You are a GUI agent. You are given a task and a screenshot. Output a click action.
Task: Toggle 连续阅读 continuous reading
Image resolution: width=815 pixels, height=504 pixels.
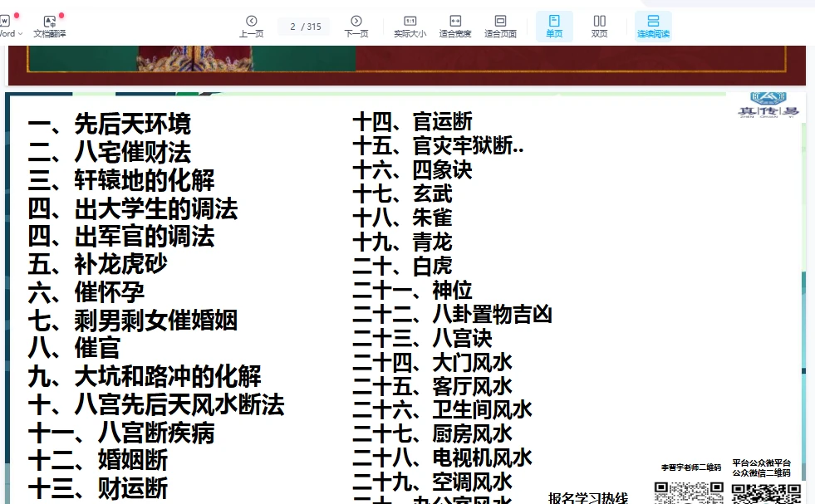coord(653,27)
